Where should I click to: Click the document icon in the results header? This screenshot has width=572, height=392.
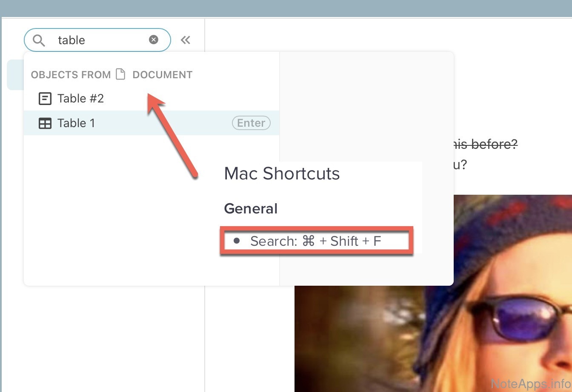(121, 74)
